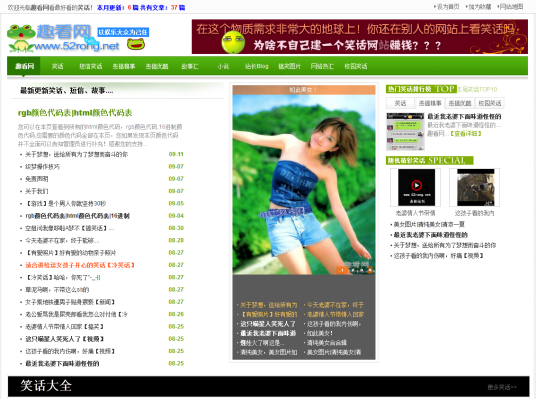
Task: Click the large slideshow photo of the girl
Action: [304, 185]
